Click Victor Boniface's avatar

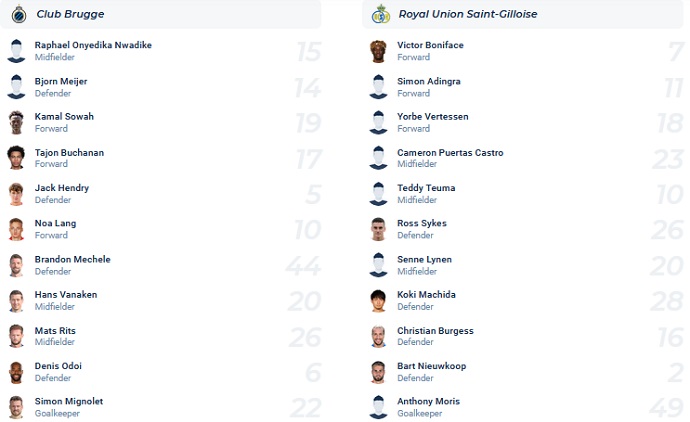(378, 51)
